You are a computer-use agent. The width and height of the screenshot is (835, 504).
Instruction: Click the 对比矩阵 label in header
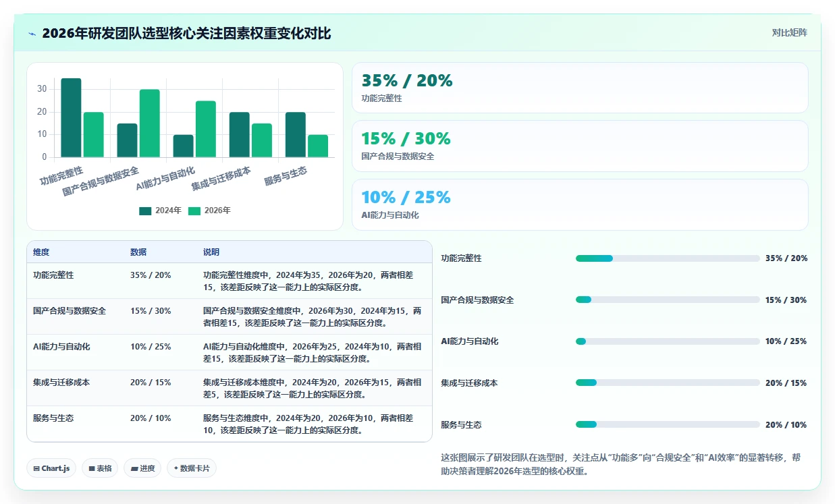coord(789,32)
